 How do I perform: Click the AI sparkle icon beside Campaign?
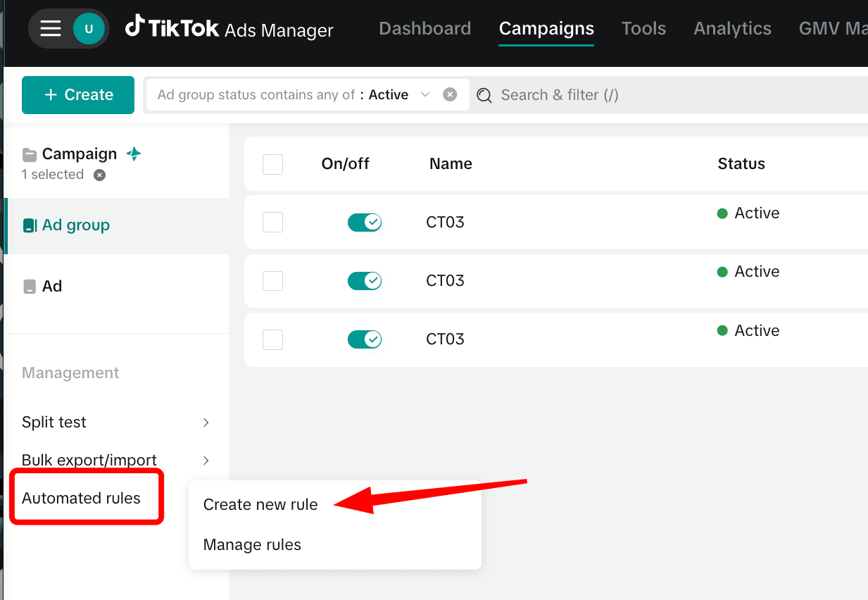click(x=134, y=153)
